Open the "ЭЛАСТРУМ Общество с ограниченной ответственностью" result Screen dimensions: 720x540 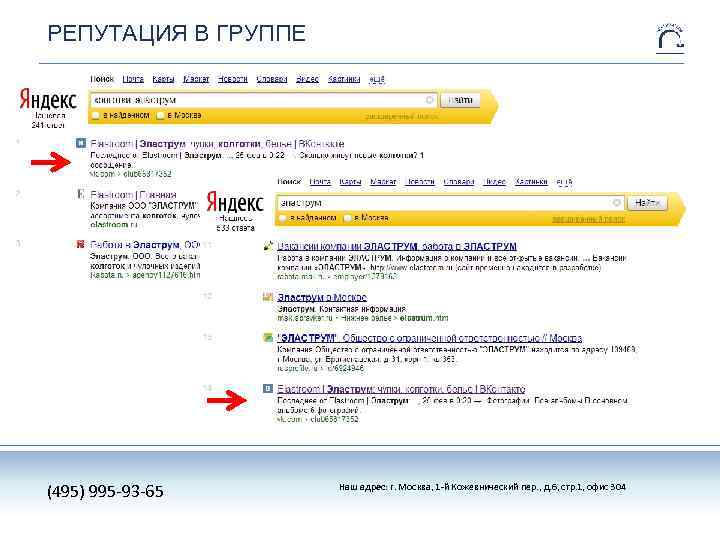coord(429,338)
